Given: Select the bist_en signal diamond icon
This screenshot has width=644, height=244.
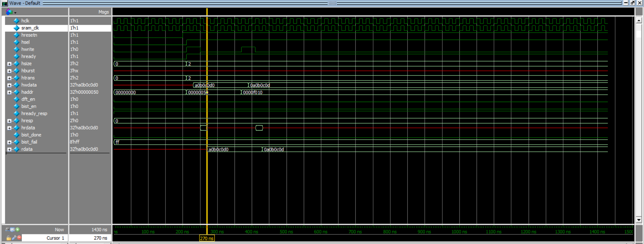Looking at the screenshot, I should [16, 106].
